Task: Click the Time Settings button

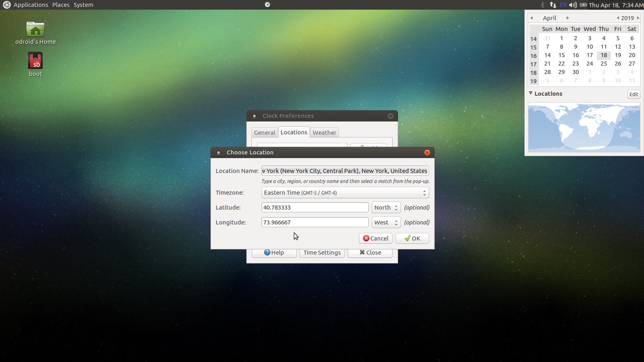Action: click(322, 253)
